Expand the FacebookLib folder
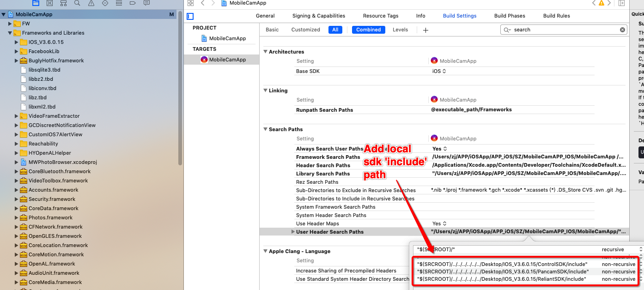 17,51
